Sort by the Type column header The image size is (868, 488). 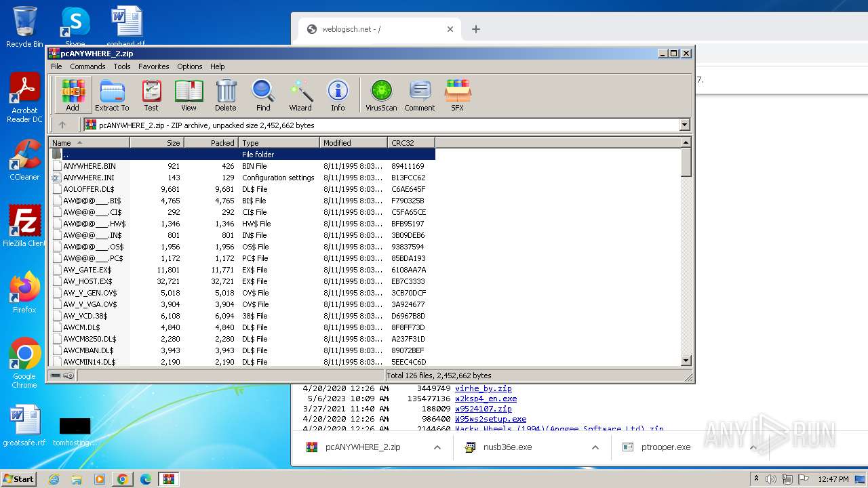pos(279,142)
